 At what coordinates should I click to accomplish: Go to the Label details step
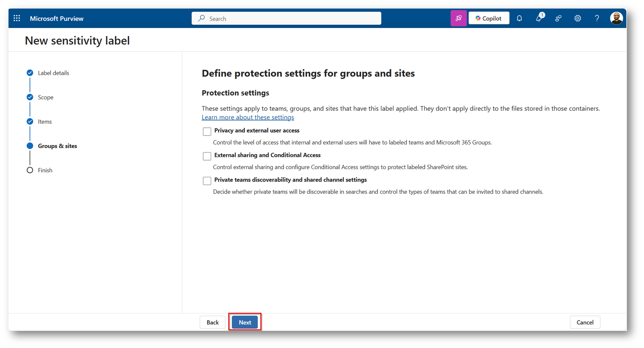point(53,73)
